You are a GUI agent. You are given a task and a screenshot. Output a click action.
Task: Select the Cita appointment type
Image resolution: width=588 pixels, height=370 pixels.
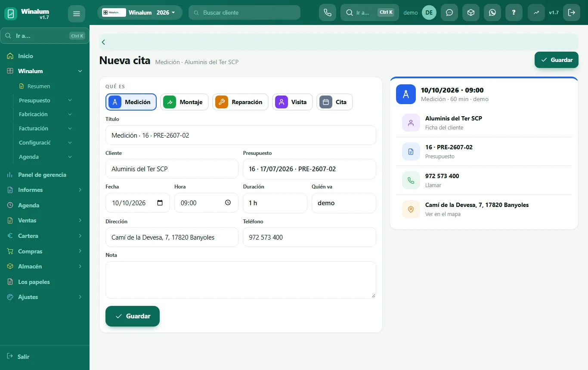(334, 102)
